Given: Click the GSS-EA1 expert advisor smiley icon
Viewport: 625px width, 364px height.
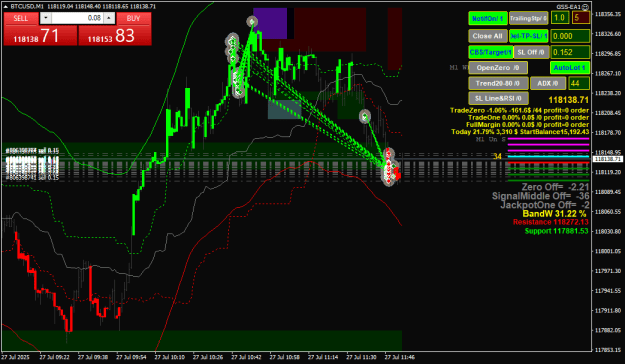Looking at the screenshot, I should pyautogui.click(x=585, y=7).
